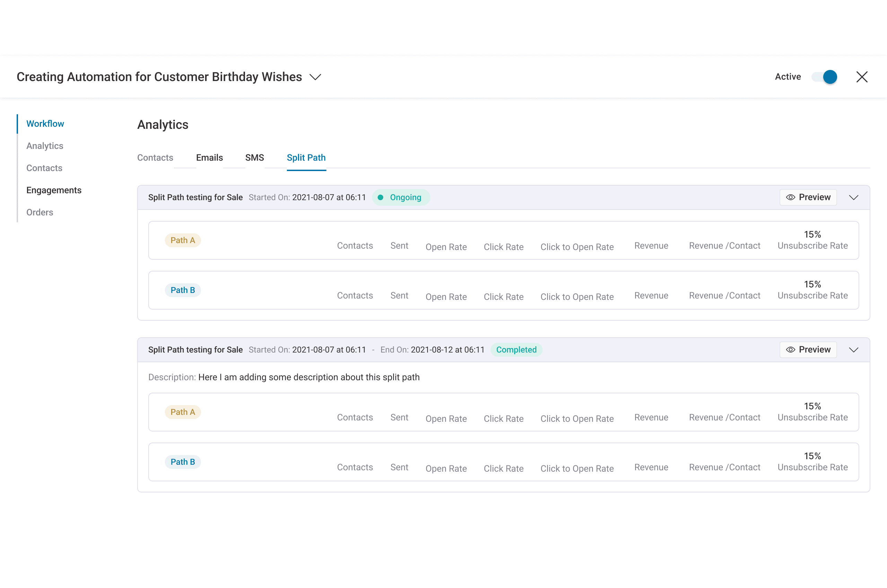Select Path B tag in Completed test
Screen dimensions: 887x588
183,462
